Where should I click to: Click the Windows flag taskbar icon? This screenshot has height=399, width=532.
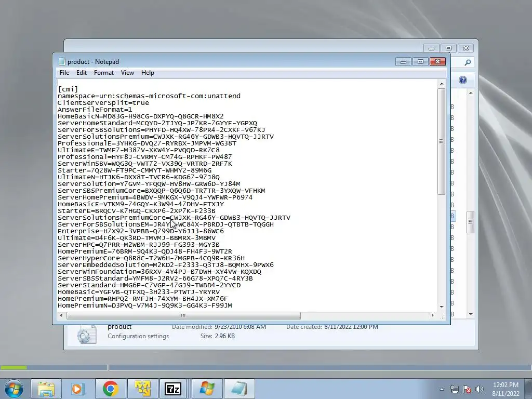coord(207,389)
